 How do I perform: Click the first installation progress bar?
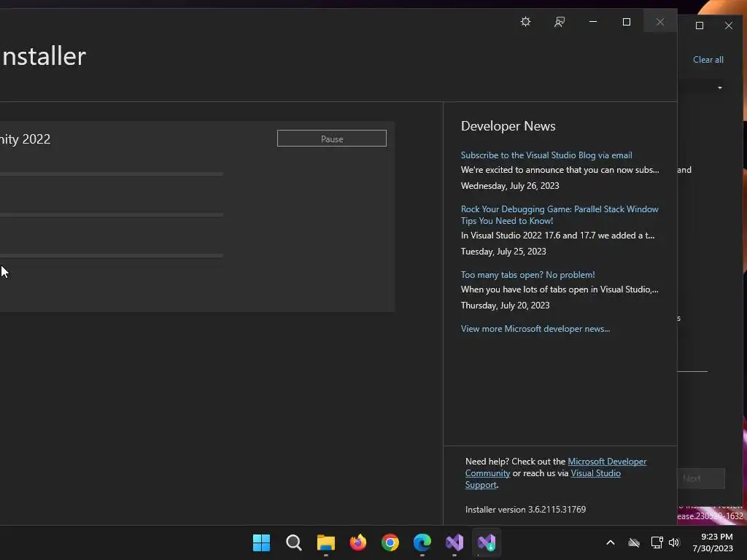[111, 174]
